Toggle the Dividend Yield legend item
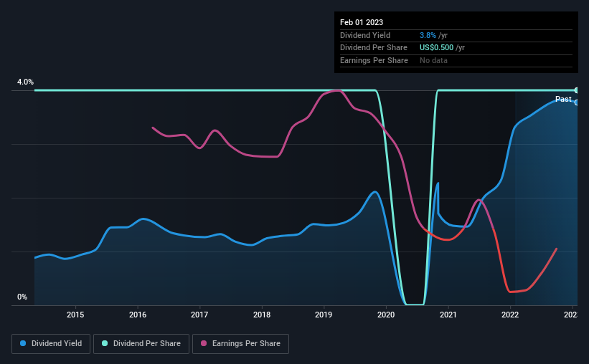This screenshot has height=364, width=589. click(x=52, y=344)
